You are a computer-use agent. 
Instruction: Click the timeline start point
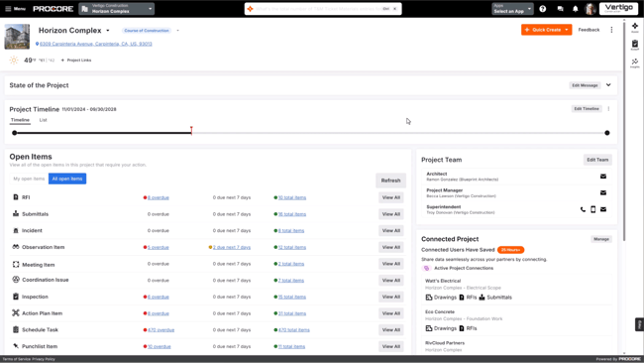point(15,133)
